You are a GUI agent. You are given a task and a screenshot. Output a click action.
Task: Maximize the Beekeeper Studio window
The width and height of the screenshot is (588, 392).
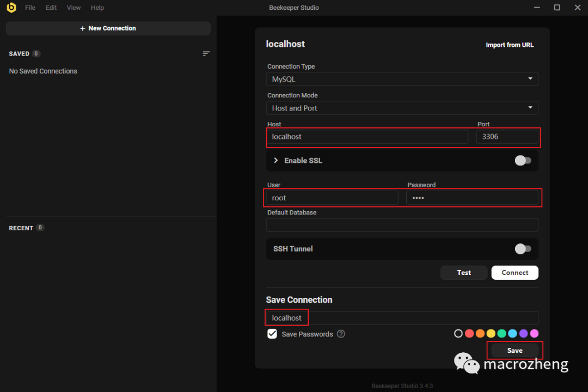(x=557, y=8)
